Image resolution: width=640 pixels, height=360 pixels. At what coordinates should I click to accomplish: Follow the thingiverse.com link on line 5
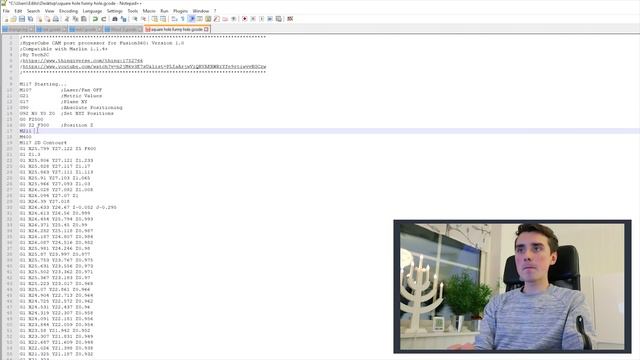[82, 60]
